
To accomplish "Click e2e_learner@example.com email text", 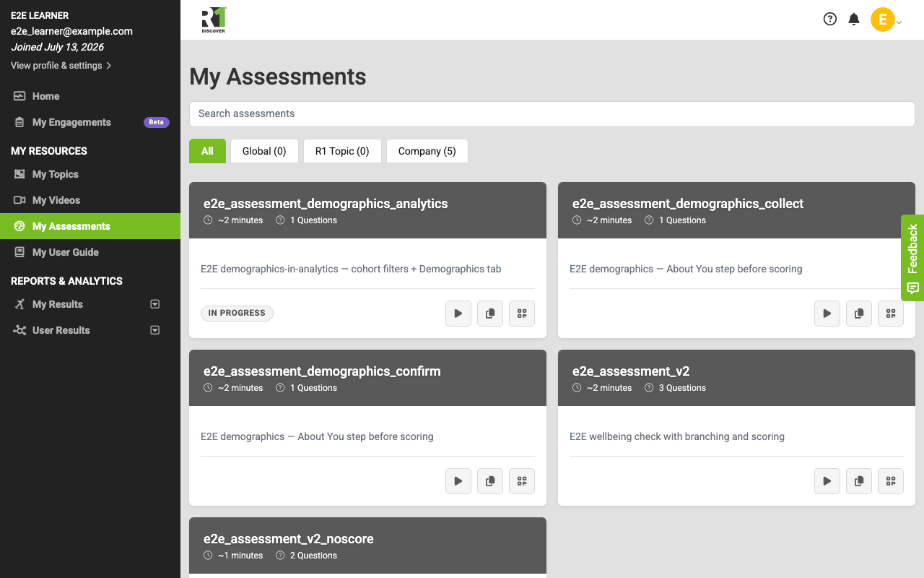I will click(71, 31).
